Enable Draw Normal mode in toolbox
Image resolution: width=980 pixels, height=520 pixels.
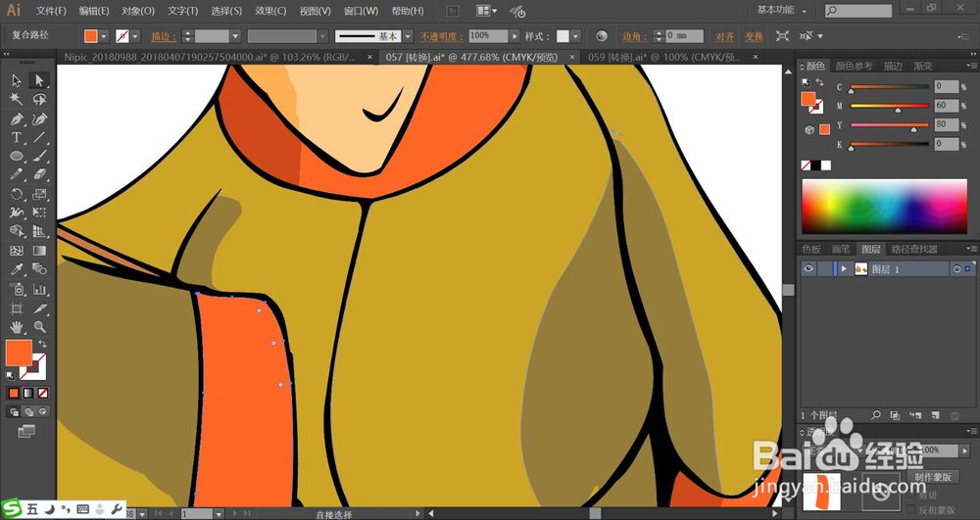(x=14, y=411)
